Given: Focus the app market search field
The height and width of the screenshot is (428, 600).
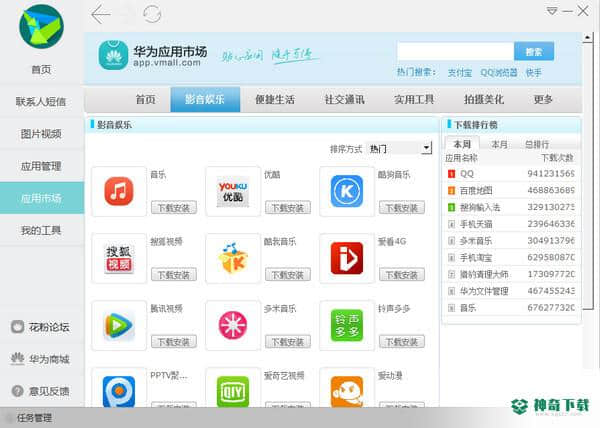Looking at the screenshot, I should [x=455, y=51].
